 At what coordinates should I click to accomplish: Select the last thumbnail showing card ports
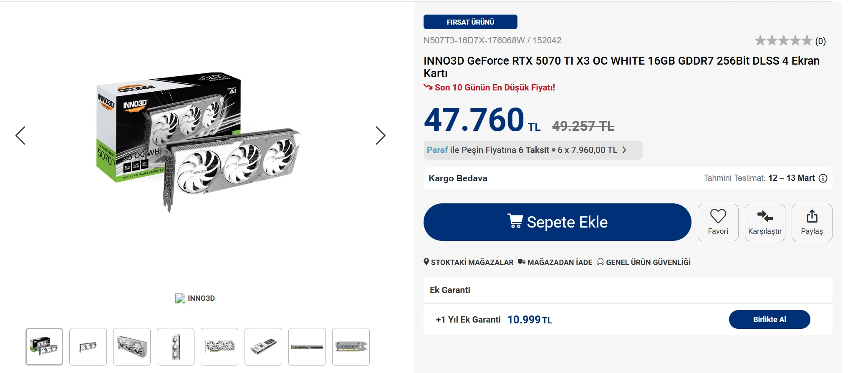[351, 347]
